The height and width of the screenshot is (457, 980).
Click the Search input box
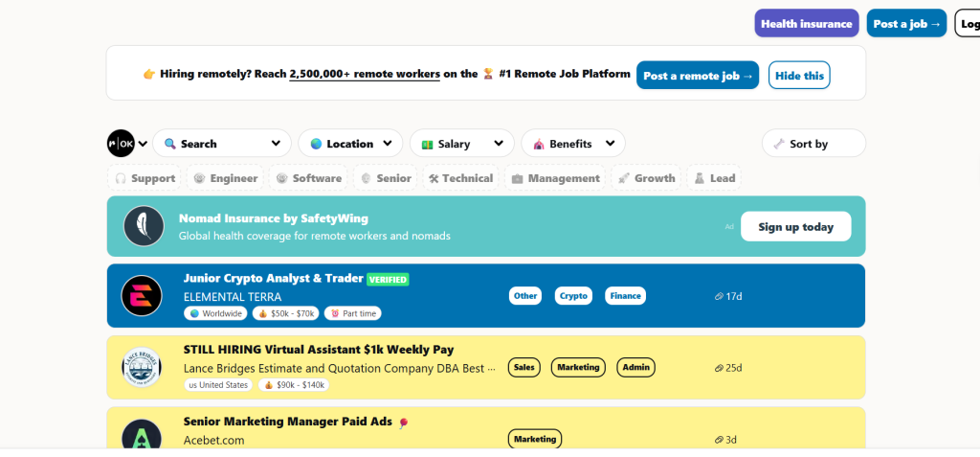pyautogui.click(x=221, y=144)
